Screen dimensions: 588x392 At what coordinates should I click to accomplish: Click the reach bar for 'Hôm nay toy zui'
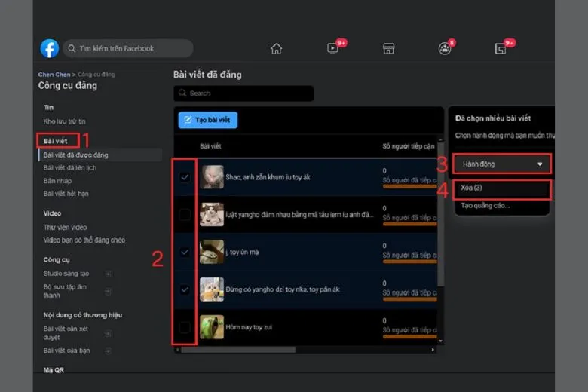(x=410, y=336)
